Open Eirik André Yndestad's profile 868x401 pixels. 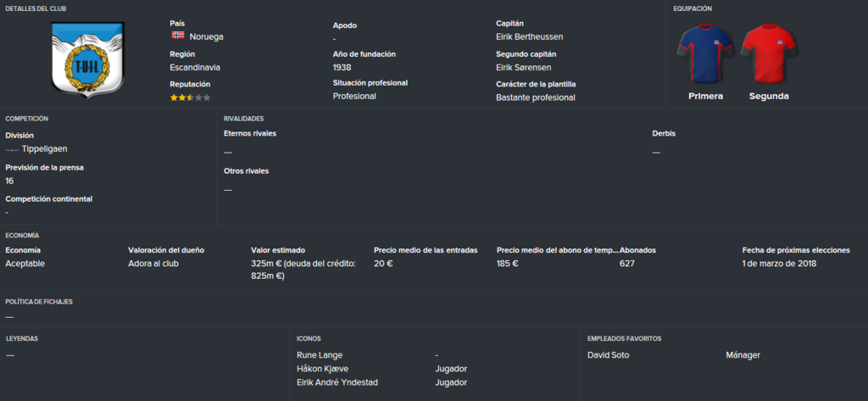point(337,382)
